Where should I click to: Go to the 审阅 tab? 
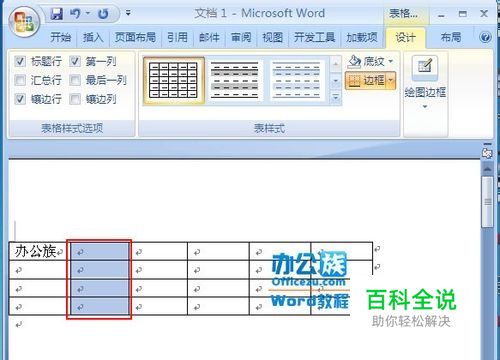pos(241,37)
